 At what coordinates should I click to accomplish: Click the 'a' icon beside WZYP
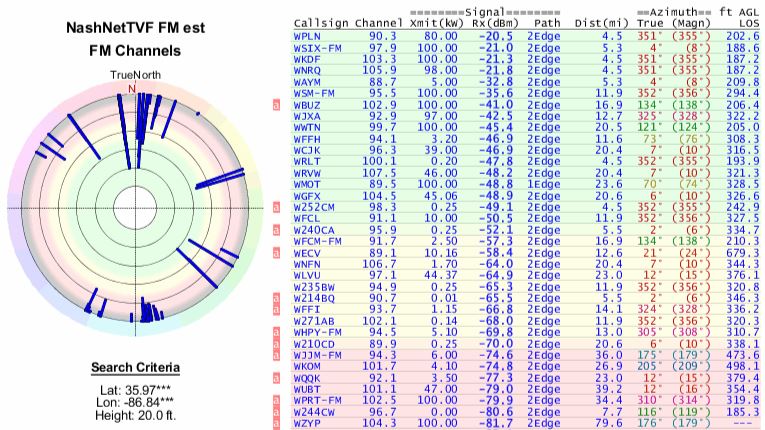[x=276, y=424]
